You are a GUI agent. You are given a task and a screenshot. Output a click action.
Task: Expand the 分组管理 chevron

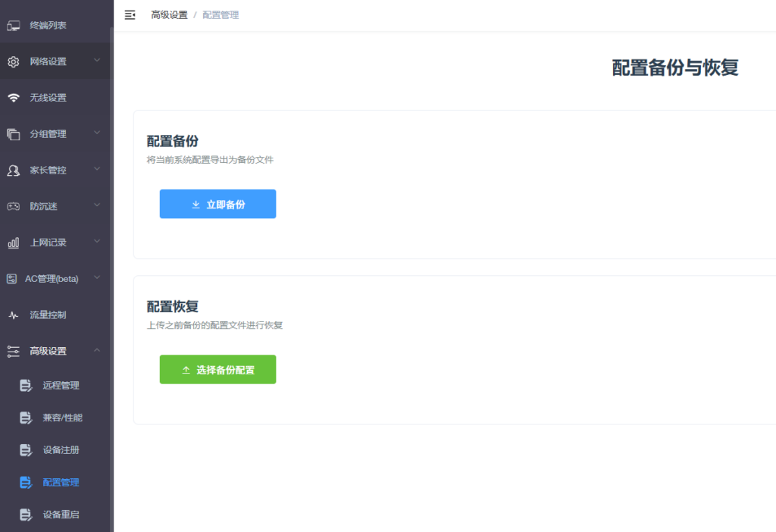point(97,133)
